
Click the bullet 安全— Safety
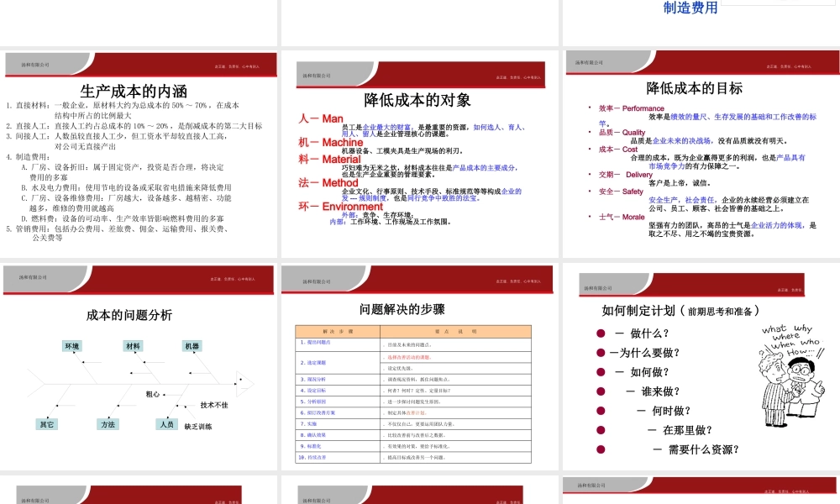(x=621, y=192)
